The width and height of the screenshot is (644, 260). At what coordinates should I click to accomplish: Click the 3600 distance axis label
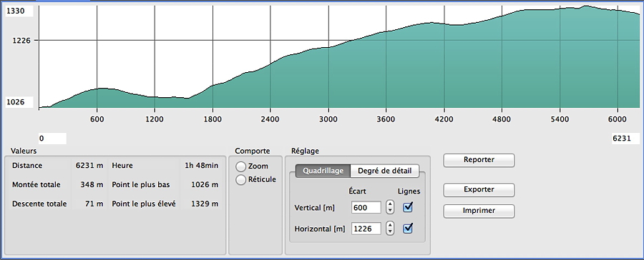click(x=386, y=119)
